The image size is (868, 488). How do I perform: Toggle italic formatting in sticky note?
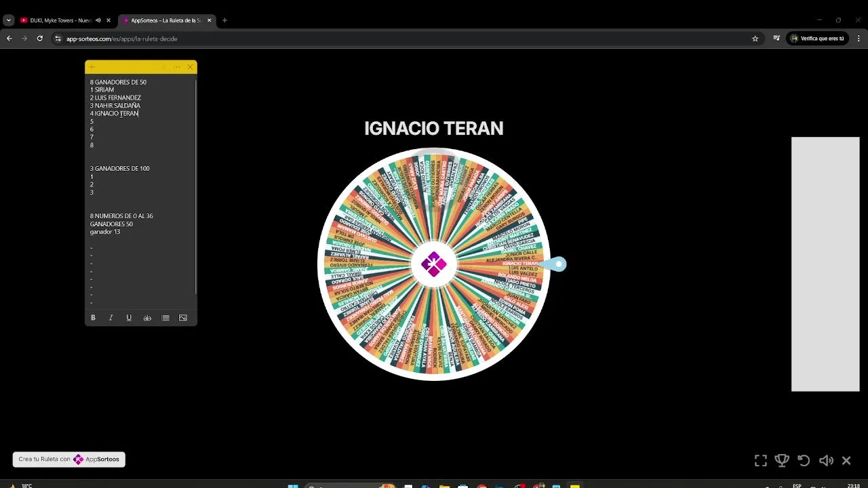pyautogui.click(x=111, y=318)
